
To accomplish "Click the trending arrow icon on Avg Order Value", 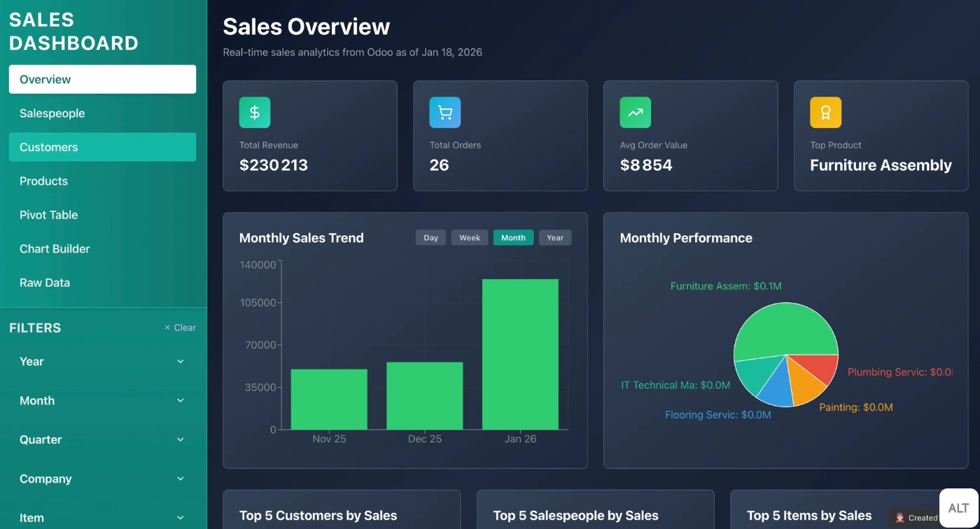I will tap(636, 112).
